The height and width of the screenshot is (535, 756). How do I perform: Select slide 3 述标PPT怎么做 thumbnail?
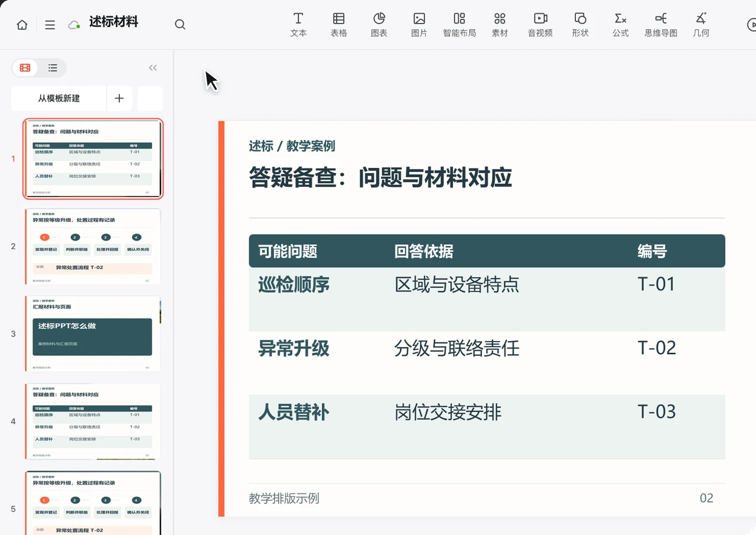click(x=93, y=333)
